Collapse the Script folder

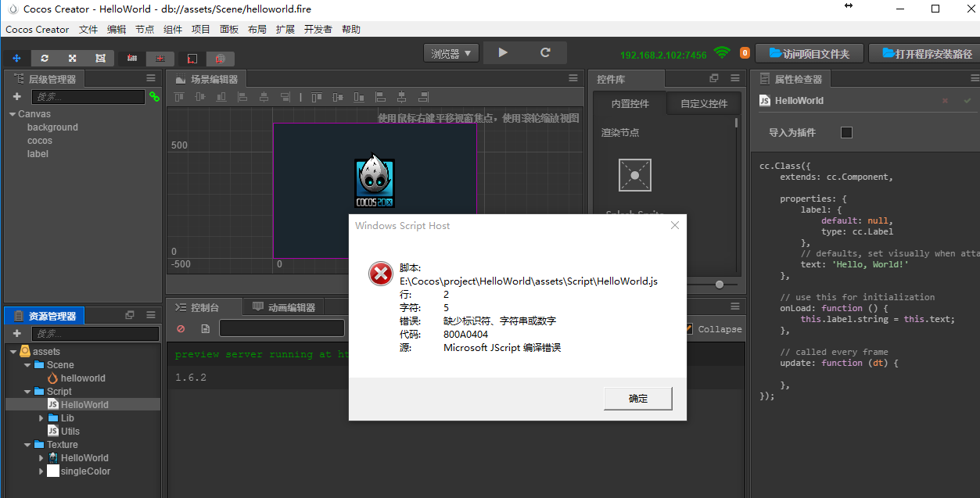click(x=27, y=392)
